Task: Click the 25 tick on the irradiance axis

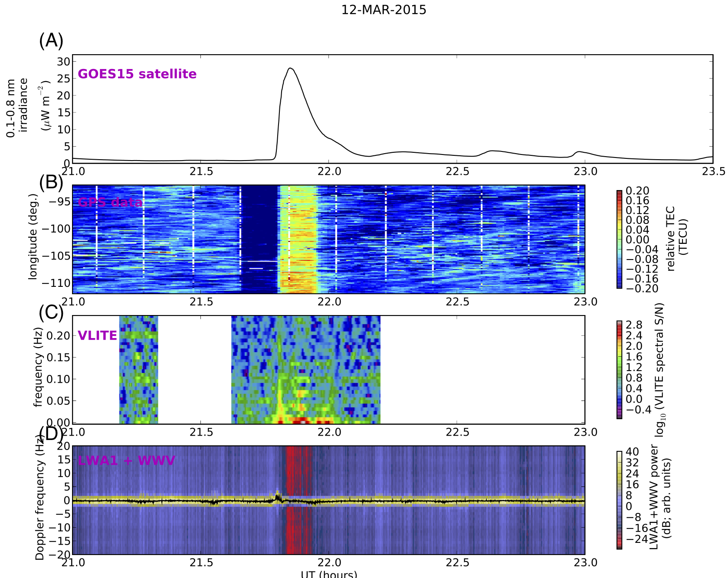Action: pos(63,79)
